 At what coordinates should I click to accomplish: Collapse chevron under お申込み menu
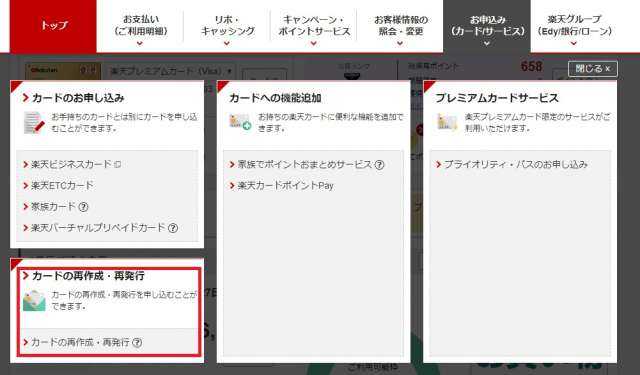[487, 43]
